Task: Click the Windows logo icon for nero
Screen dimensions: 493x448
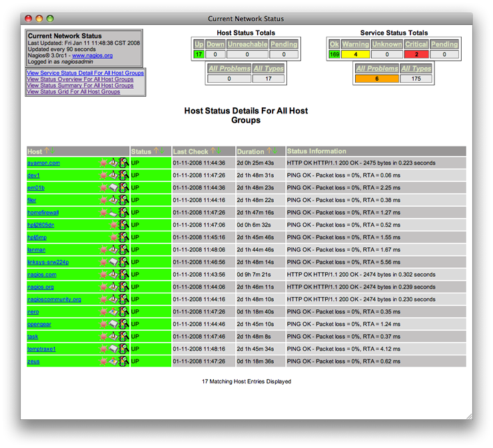Action: click(113, 312)
